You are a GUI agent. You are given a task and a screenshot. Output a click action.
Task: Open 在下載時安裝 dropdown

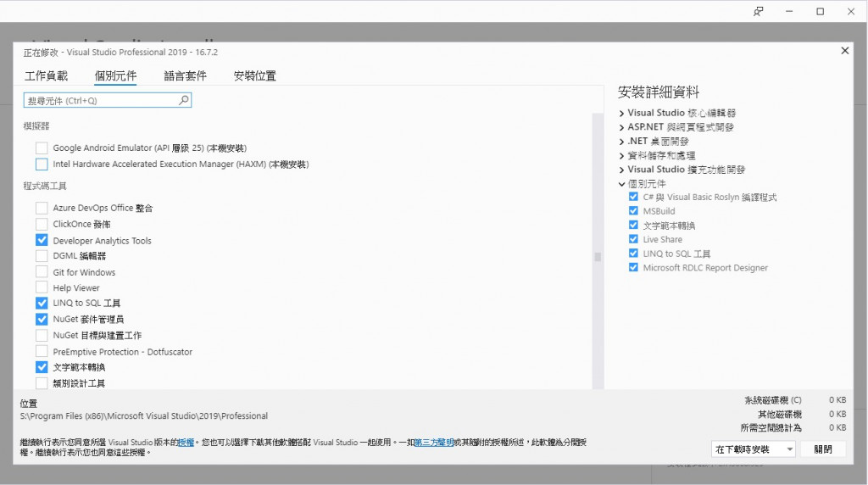click(x=754, y=449)
